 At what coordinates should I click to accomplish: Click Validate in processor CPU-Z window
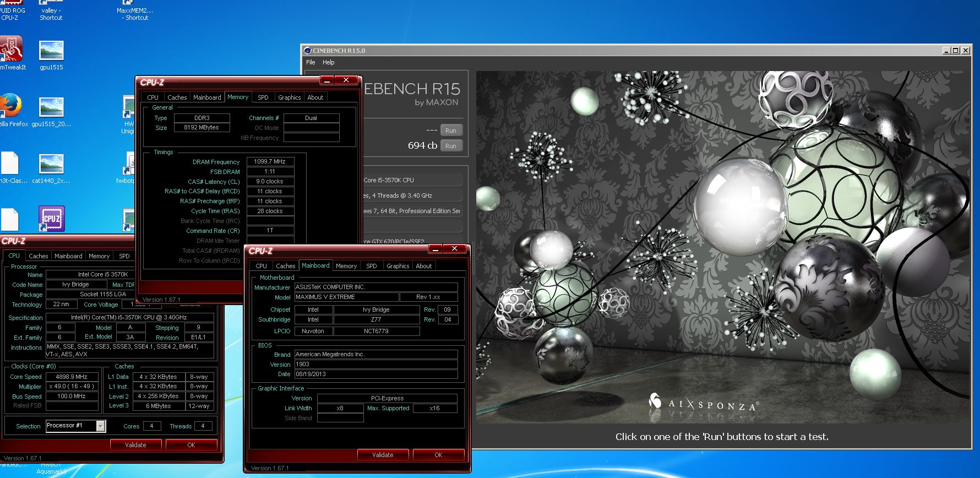(135, 445)
